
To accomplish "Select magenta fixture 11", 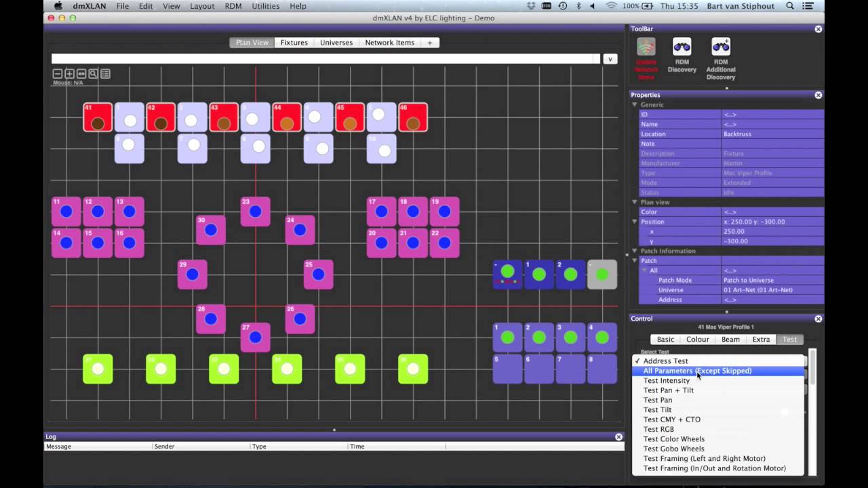I will 66,211.
